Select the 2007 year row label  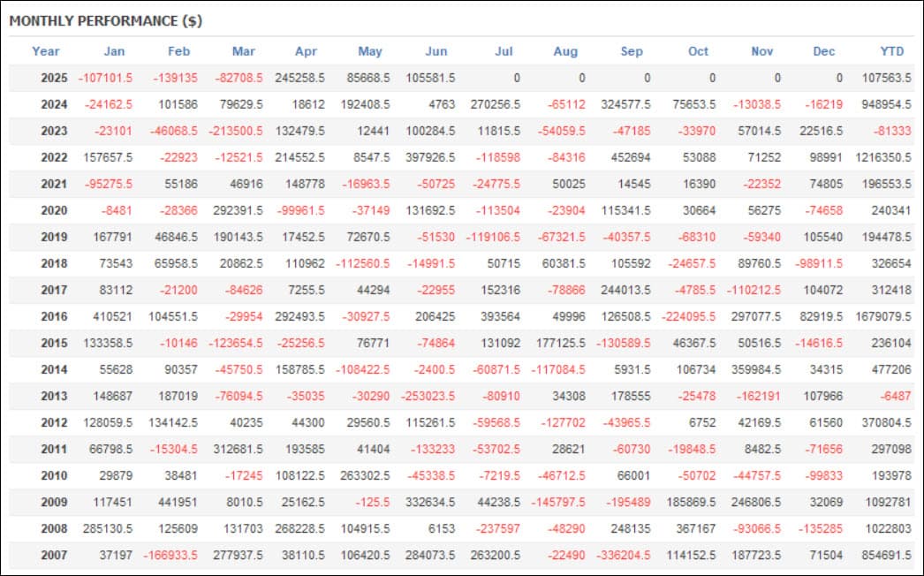coord(54,556)
